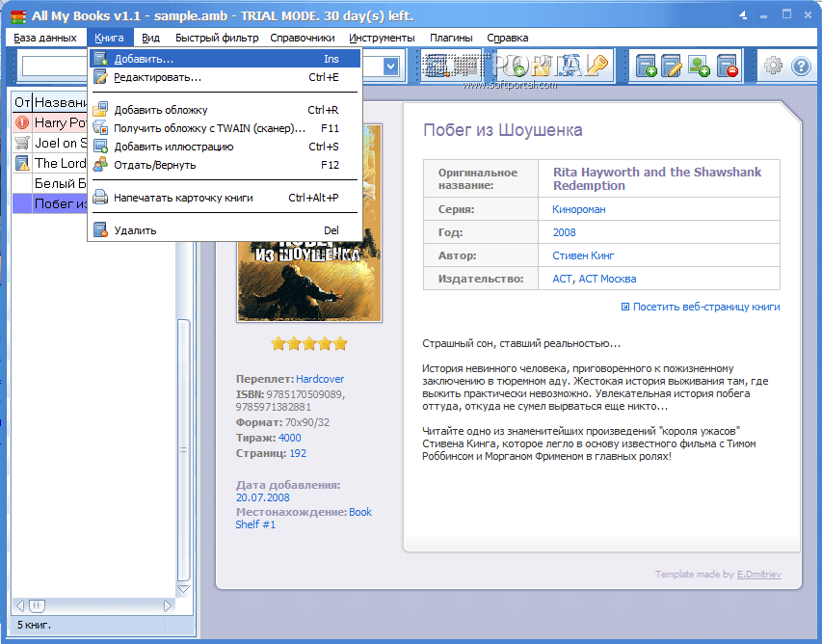Click the horizontal scrollbar left arrow
Screen dimensions: 822x644
[20, 605]
